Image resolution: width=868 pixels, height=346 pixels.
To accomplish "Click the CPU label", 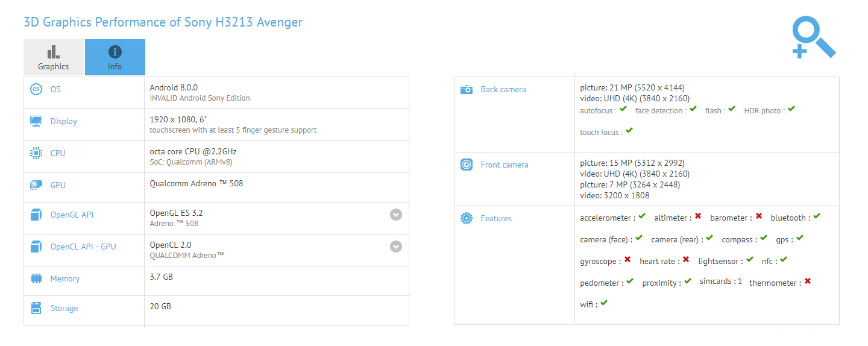I will pyautogui.click(x=58, y=153).
